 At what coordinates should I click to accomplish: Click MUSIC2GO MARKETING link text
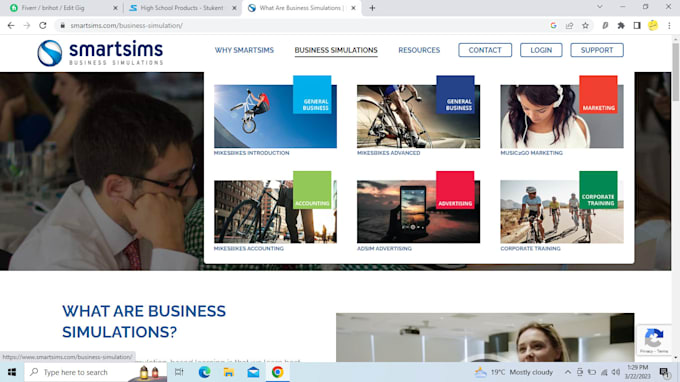pos(532,153)
